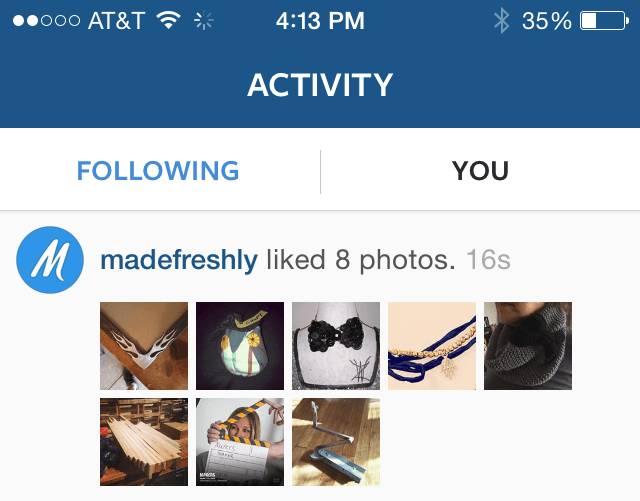The width and height of the screenshot is (640, 501).
Task: Open the black sequin bow tie photo
Action: click(x=336, y=346)
